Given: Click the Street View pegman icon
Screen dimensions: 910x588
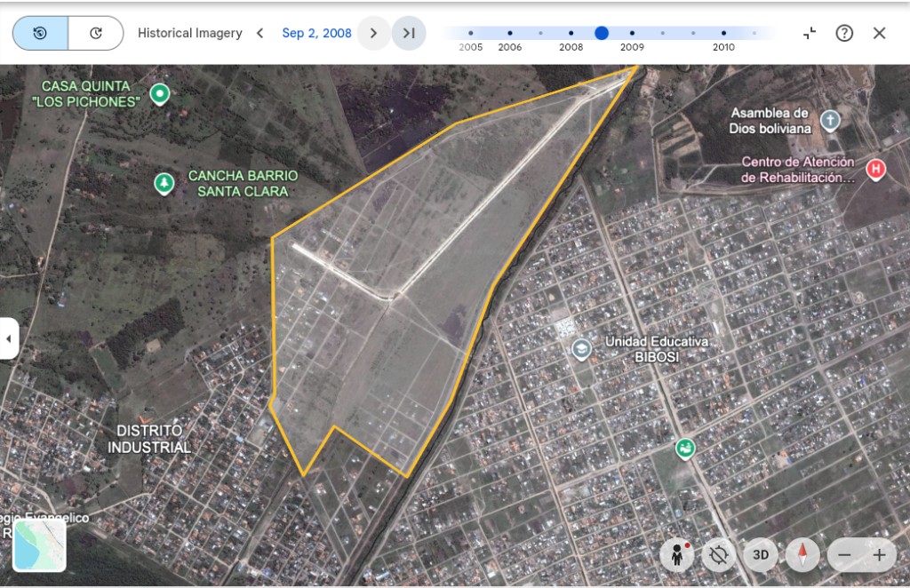Looking at the screenshot, I should 677,555.
